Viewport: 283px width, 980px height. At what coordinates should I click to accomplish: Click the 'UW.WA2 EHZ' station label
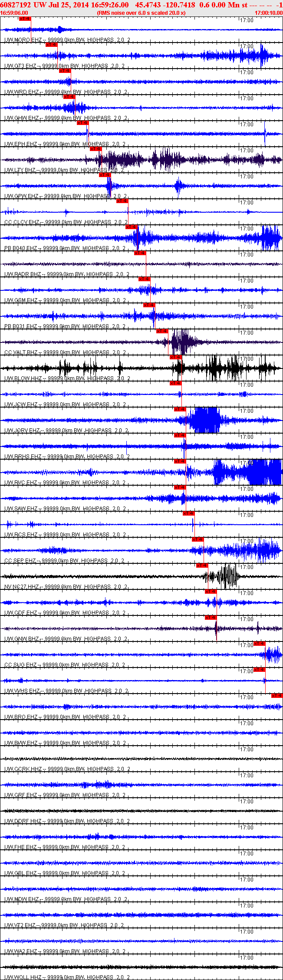(x=20, y=951)
